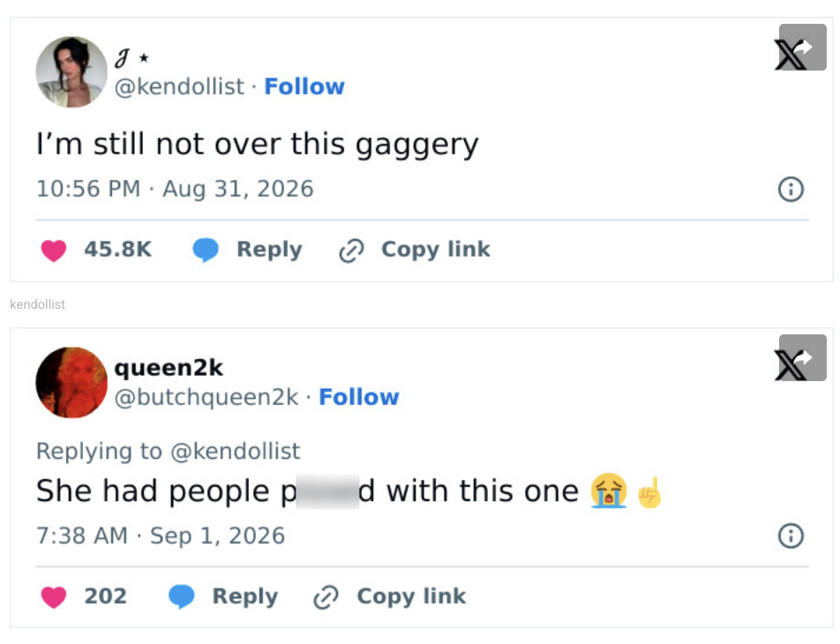This screenshot has height=644, width=840.
Task: Click chain link icon on first tweet
Action: click(x=351, y=251)
